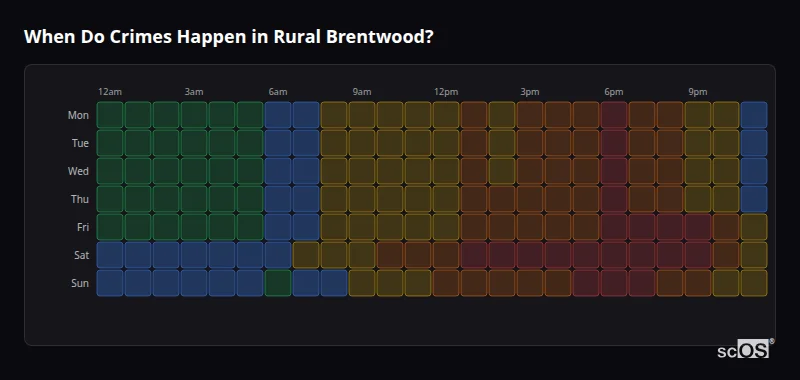Click the chart title about Rural Brentwood crimes
Screen dimensions: 800x380
pos(228,37)
